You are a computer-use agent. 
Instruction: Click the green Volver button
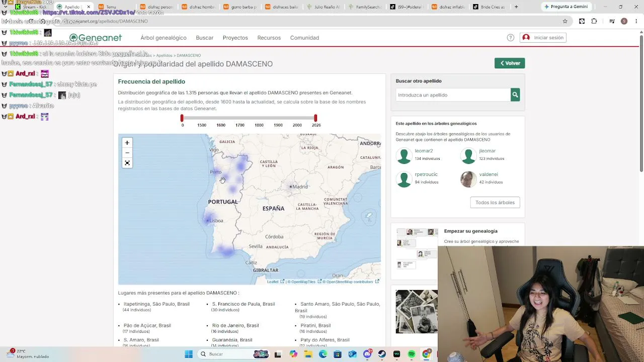click(510, 63)
